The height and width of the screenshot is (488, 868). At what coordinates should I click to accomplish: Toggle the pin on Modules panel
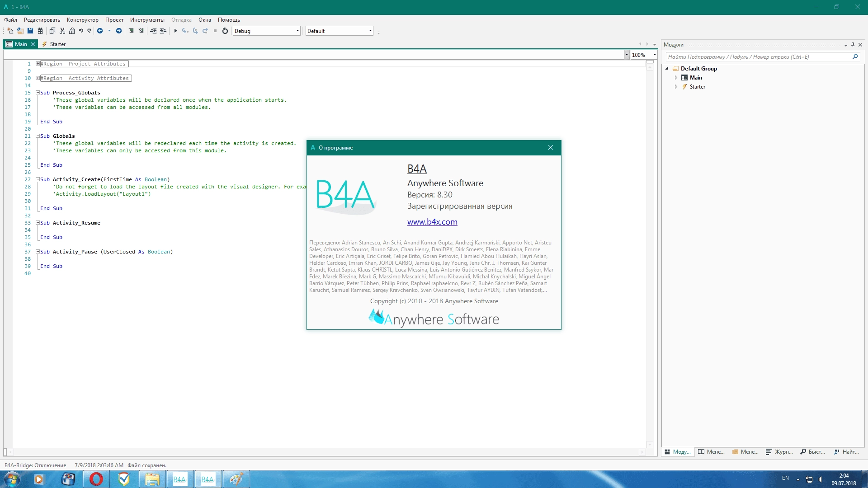(853, 45)
